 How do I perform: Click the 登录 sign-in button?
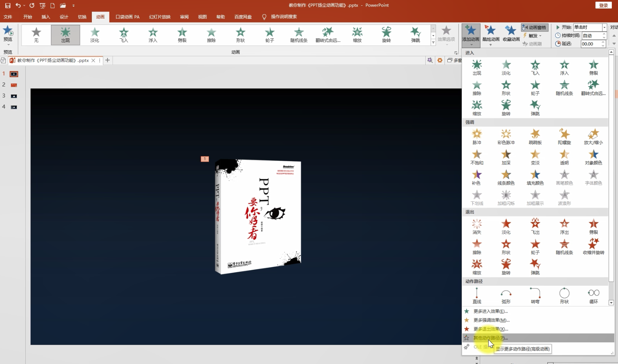(604, 5)
